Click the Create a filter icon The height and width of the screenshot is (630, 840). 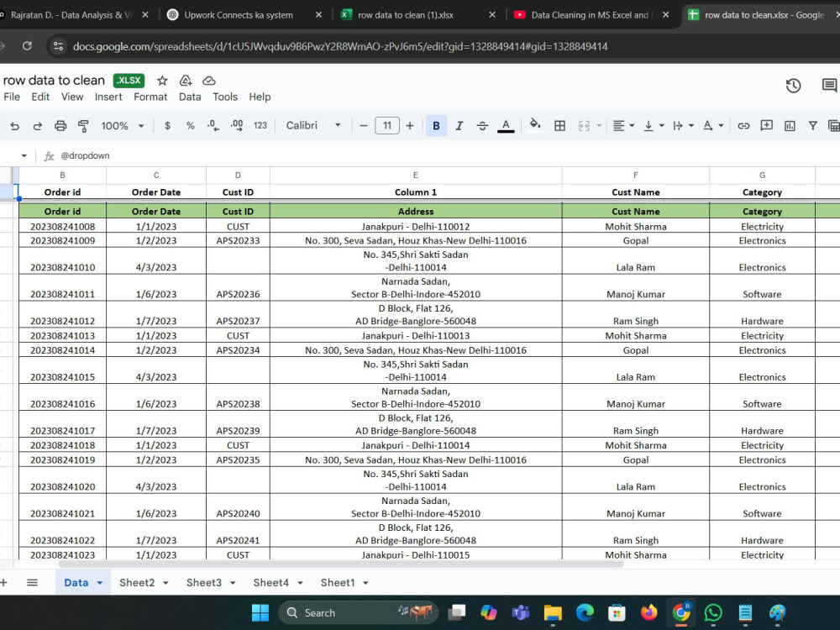tap(812, 126)
